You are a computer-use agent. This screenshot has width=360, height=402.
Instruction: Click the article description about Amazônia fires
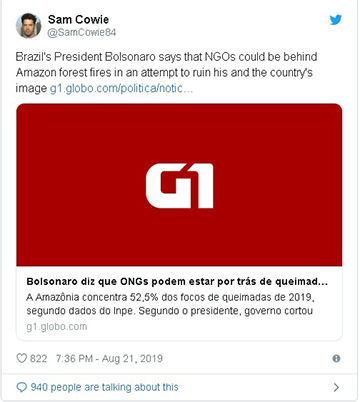170,304
